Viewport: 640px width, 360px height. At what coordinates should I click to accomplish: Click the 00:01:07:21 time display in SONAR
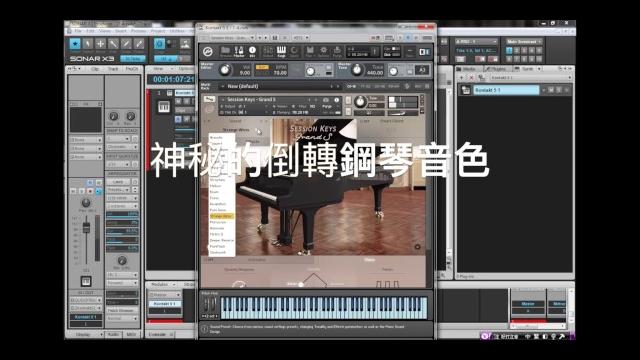click(x=173, y=79)
